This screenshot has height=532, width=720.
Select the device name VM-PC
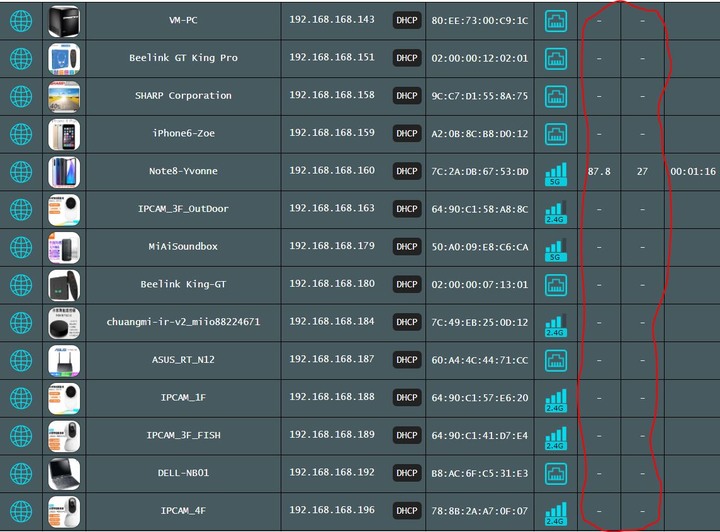pyautogui.click(x=183, y=20)
